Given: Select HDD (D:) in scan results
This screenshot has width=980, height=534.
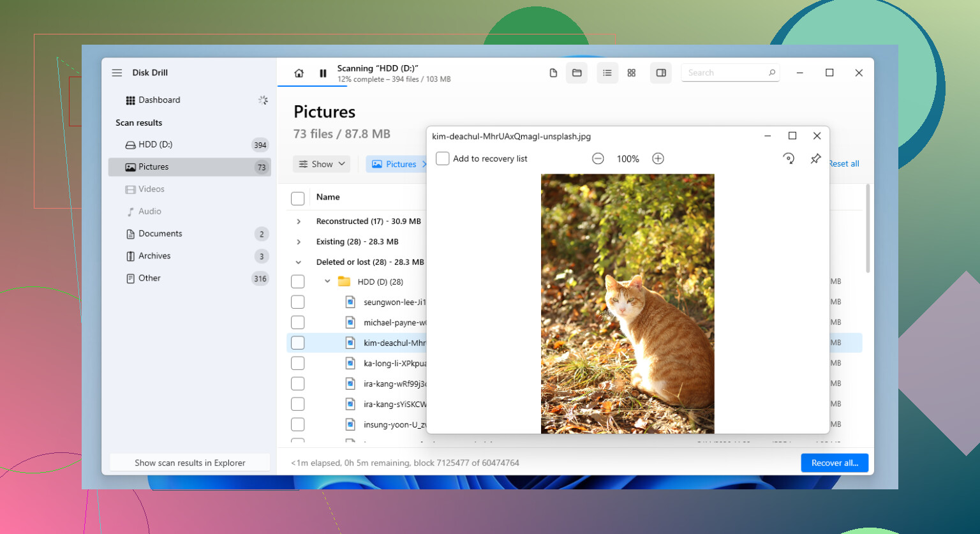Looking at the screenshot, I should click(189, 145).
